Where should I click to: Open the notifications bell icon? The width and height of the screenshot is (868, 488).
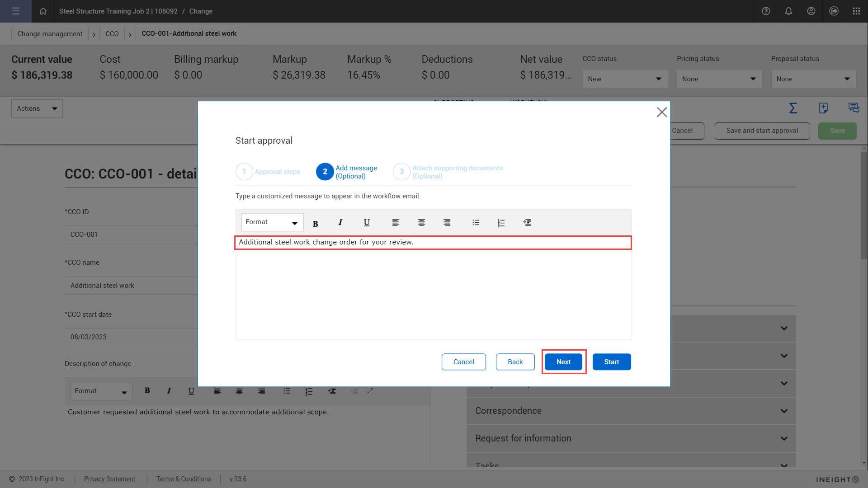788,11
